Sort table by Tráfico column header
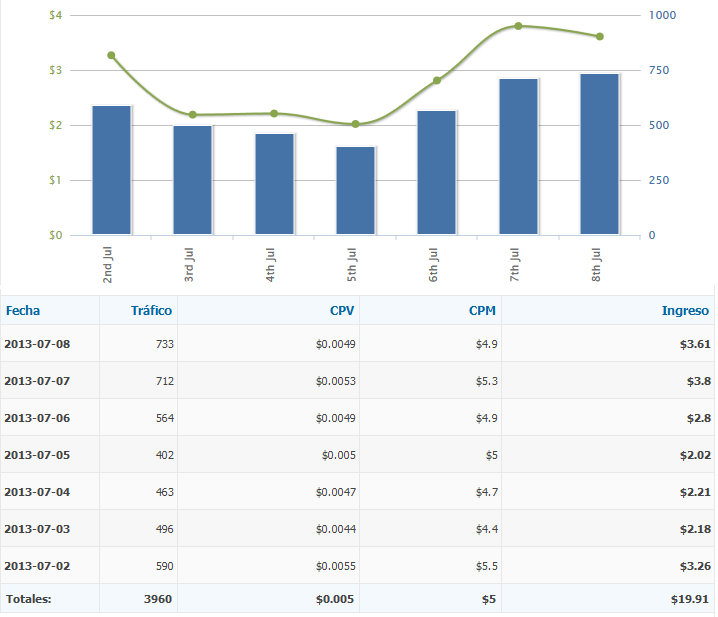Image resolution: width=718 pixels, height=617 pixels. click(x=151, y=311)
